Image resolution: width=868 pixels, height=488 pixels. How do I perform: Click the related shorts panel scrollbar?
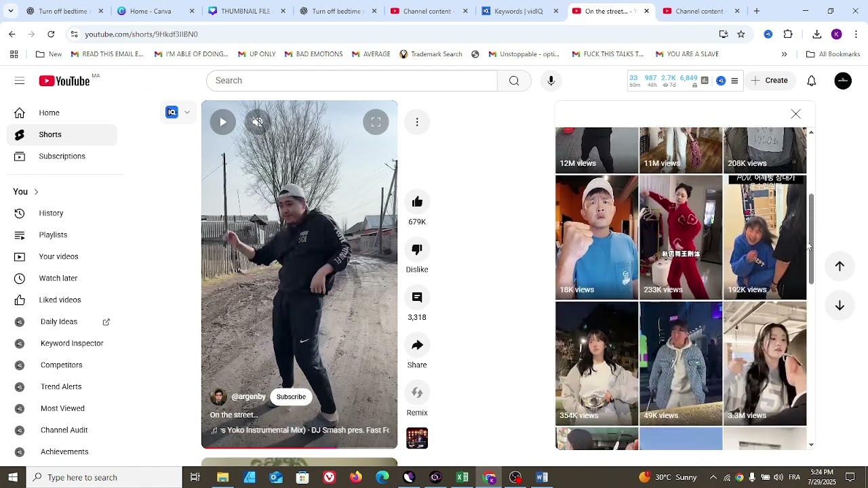point(811,239)
